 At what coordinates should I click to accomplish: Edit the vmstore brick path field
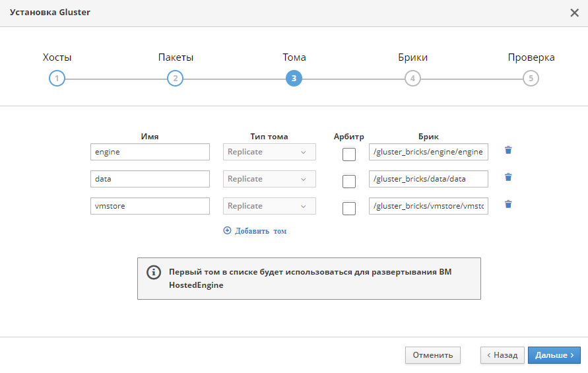pyautogui.click(x=428, y=206)
